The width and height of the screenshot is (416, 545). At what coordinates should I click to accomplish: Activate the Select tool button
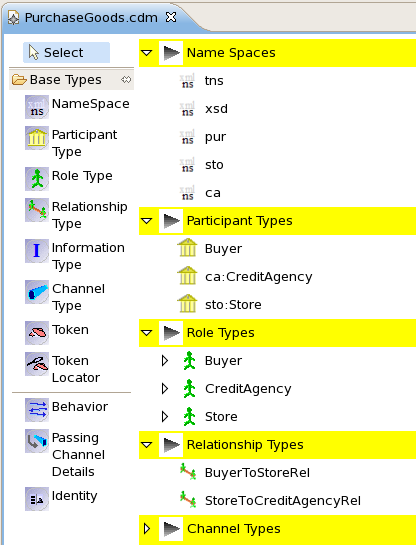pyautogui.click(x=66, y=52)
